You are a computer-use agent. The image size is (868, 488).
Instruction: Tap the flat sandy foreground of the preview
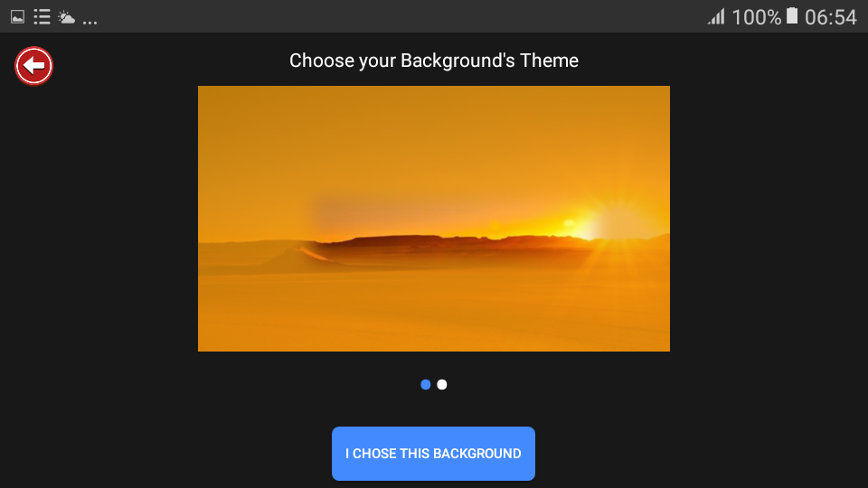[434, 313]
